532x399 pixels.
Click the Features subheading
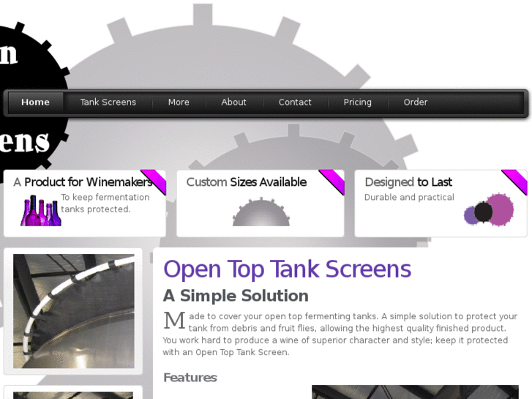(x=190, y=377)
